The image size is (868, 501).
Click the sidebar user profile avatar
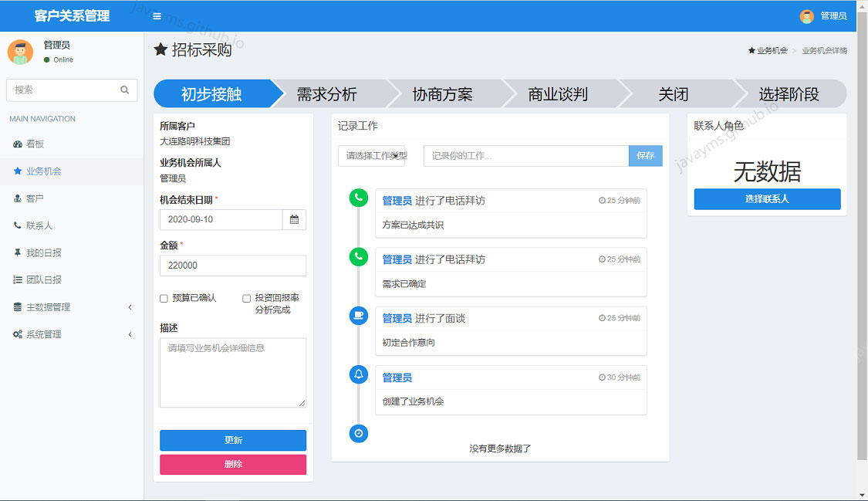[x=20, y=52]
